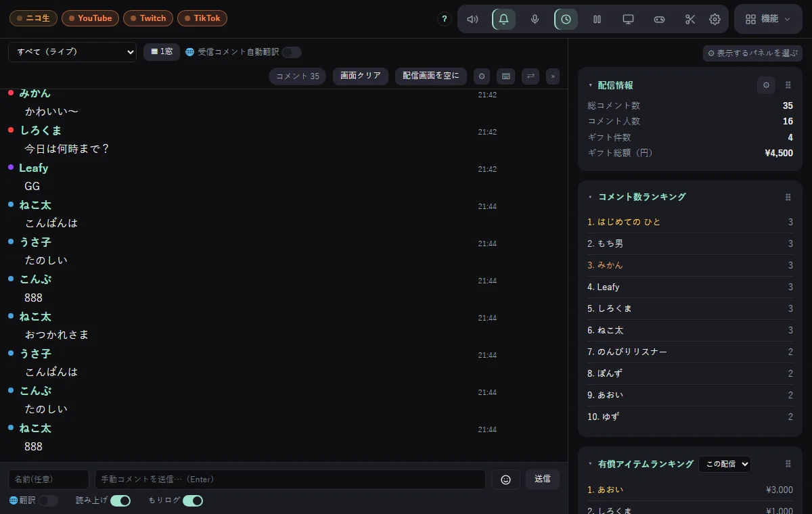812x514 pixels.
Task: Select ranking row 3. みかん
Action: (690, 265)
